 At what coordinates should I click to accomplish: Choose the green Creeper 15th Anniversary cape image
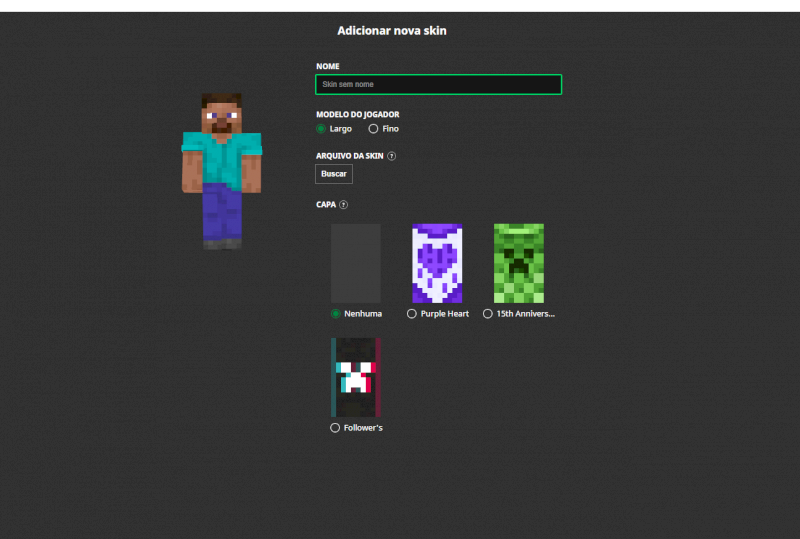coord(518,263)
